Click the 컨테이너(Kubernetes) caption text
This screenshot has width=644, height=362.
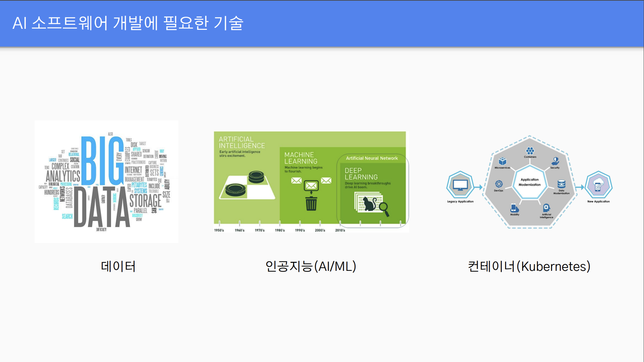pyautogui.click(x=529, y=266)
